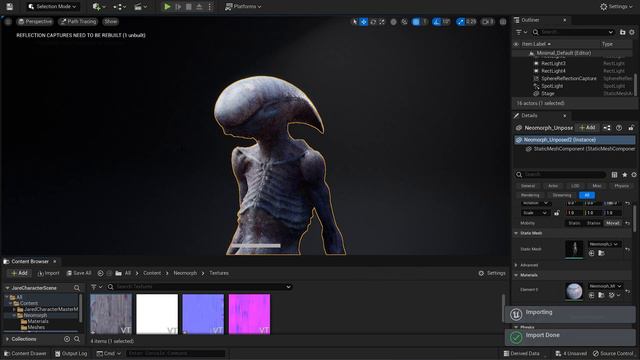Open the viewport Show menu
640x360 pixels.
110,22
